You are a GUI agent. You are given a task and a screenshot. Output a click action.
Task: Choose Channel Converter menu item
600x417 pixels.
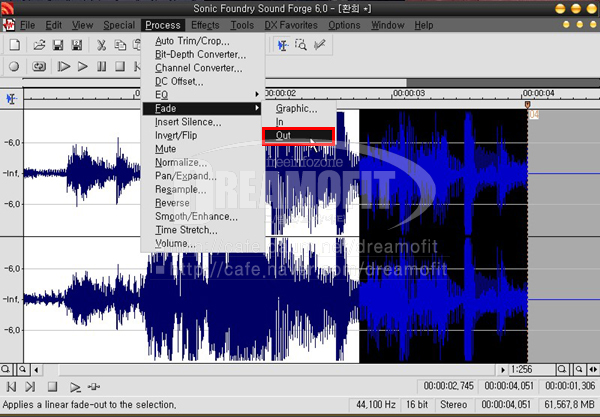point(202,68)
